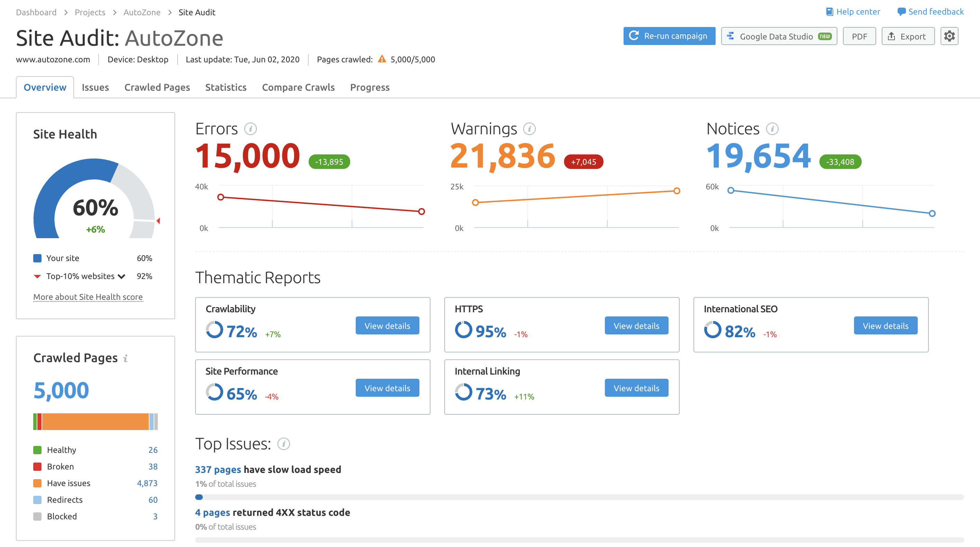Click the Warnings info icon
The image size is (980, 547).
pyautogui.click(x=529, y=129)
